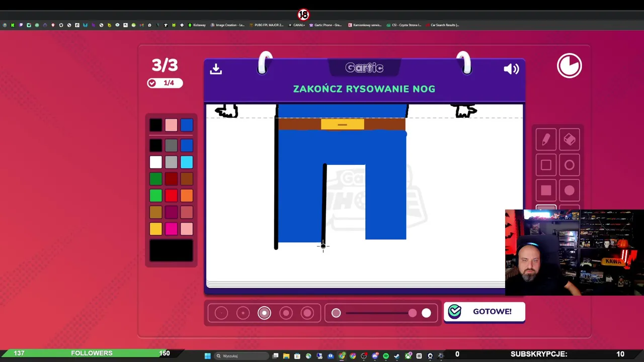Click the GOTOWE! done button
Viewport: 644px width, 362px height.
(x=484, y=312)
